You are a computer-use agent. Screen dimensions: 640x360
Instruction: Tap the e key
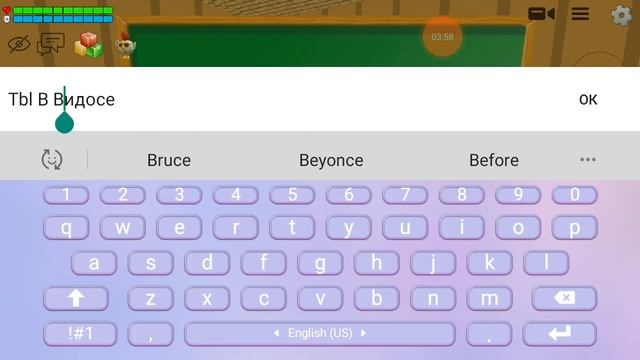(179, 227)
